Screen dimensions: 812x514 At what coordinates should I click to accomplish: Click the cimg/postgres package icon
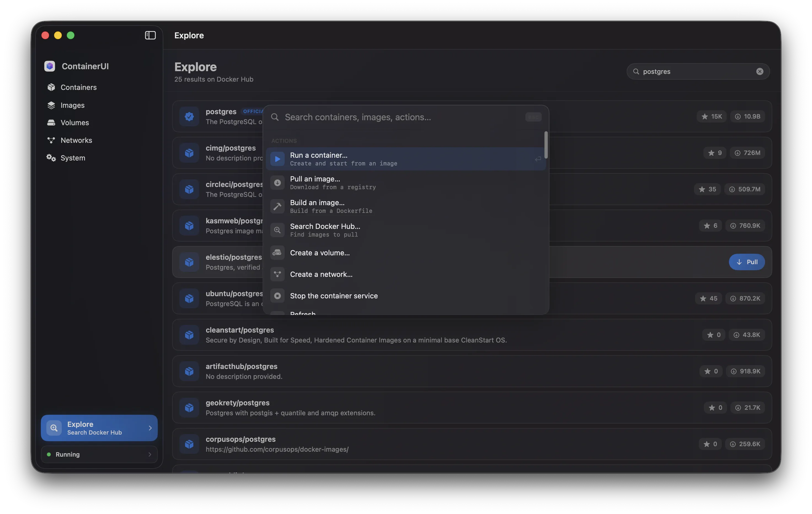(x=189, y=153)
